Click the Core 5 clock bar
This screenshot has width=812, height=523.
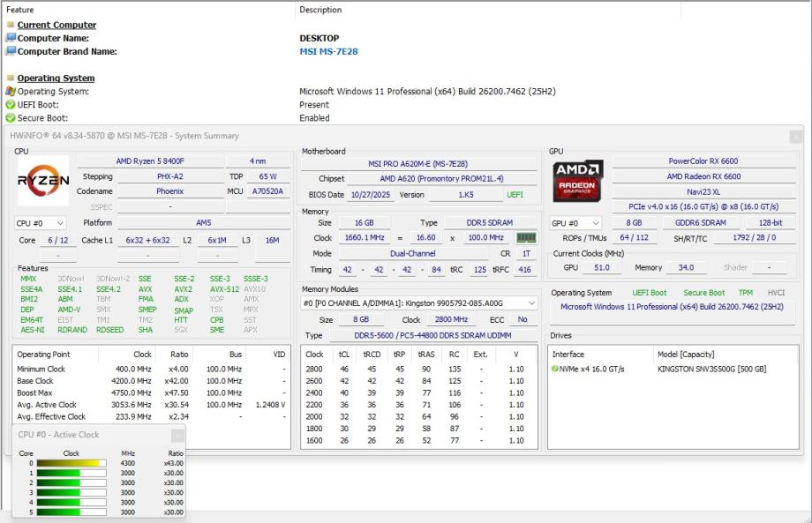click(x=71, y=512)
